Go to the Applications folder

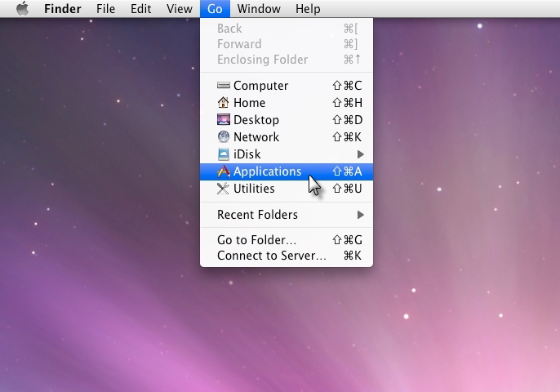pos(287,171)
